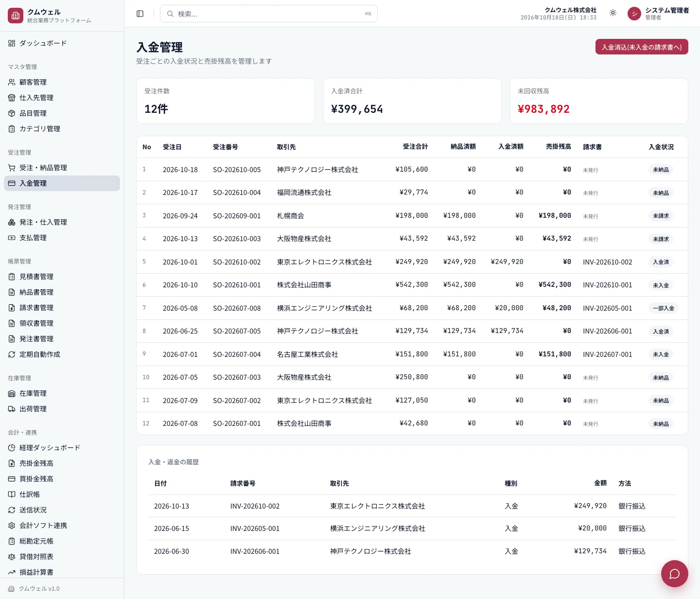Click the クムウェル logo icon
The width and height of the screenshot is (700, 599).
tap(16, 16)
